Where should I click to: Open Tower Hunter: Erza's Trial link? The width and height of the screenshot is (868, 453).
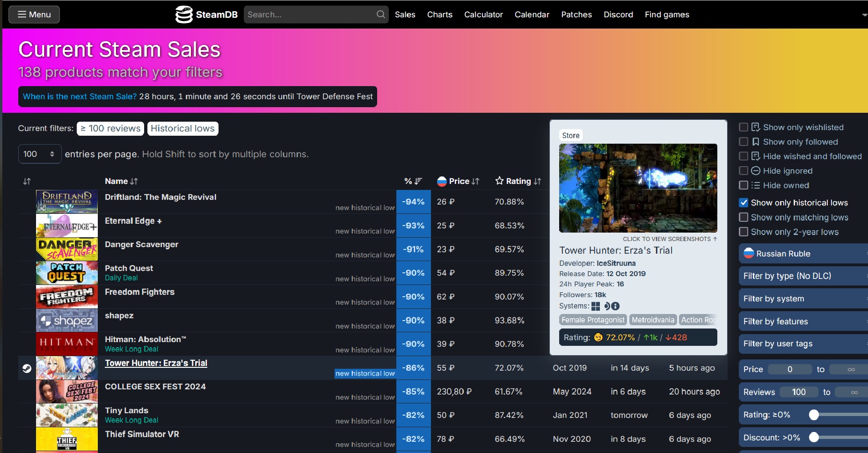156,363
